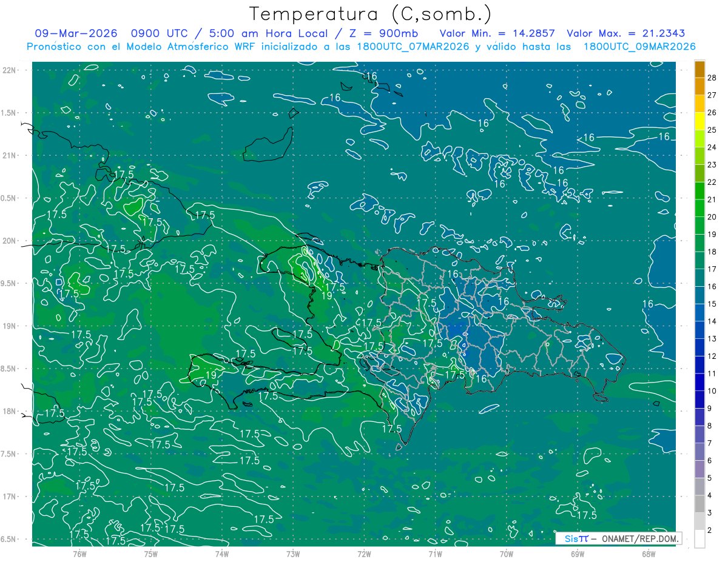The height and width of the screenshot is (562, 728).
Task: Click the legend scale number 18
Action: (712, 252)
